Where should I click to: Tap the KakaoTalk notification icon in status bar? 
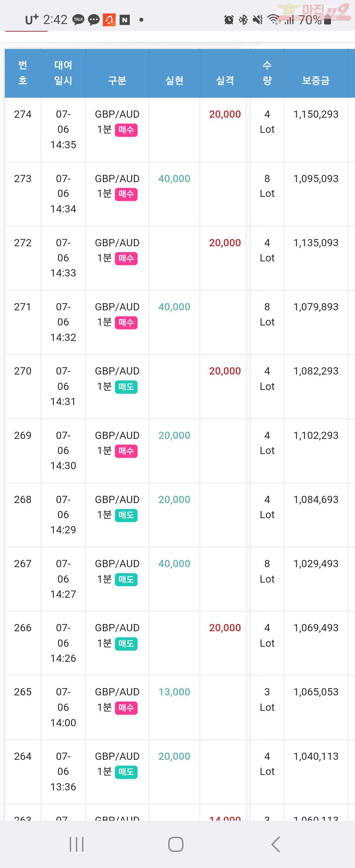[x=79, y=20]
